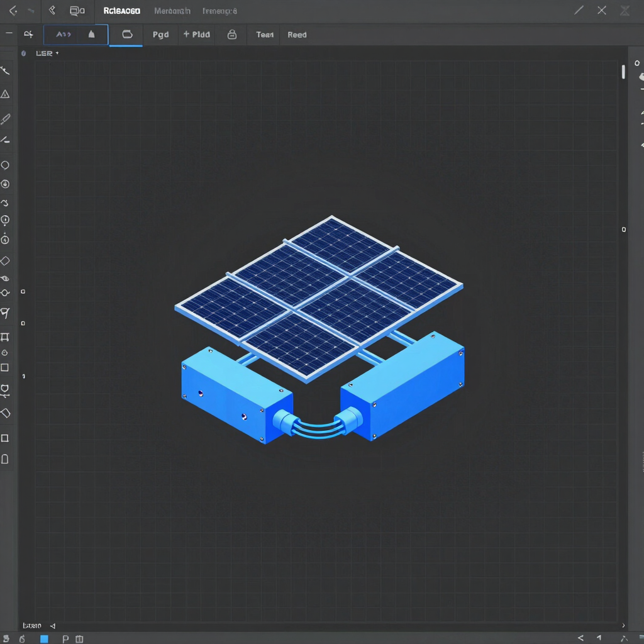Select the circle-with-center-dot tool
This screenshot has width=644, height=644.
coord(5,184)
